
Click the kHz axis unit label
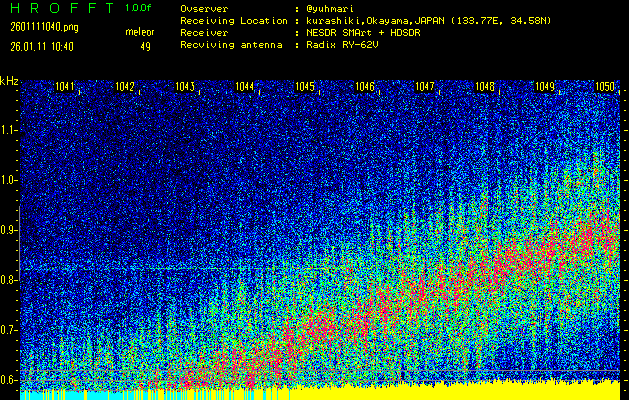(9, 81)
